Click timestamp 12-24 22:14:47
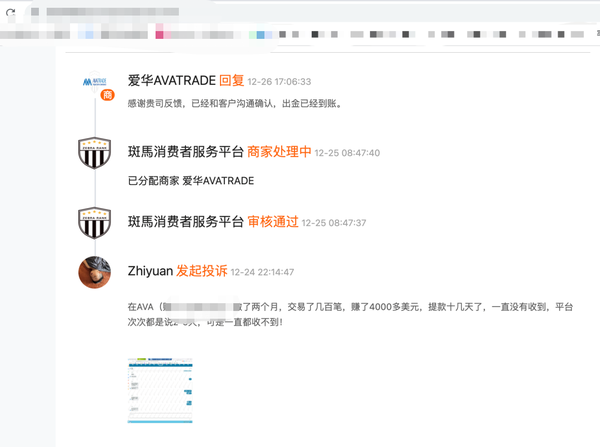The height and width of the screenshot is (447, 600). [262, 272]
